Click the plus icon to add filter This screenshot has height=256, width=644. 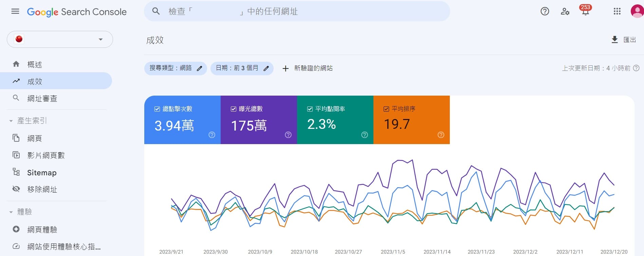286,68
